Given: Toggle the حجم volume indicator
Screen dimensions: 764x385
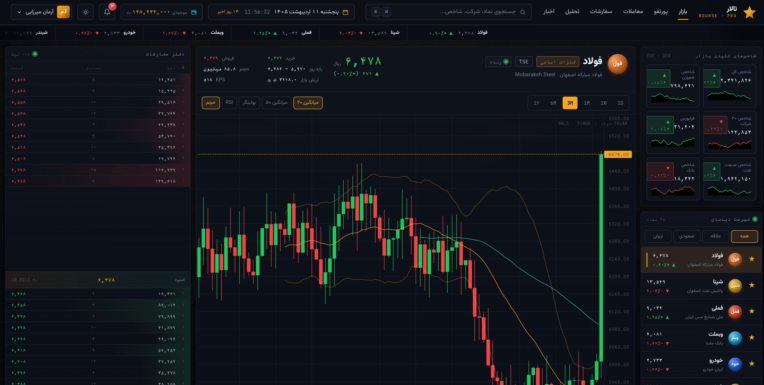Looking at the screenshot, I should point(211,103).
